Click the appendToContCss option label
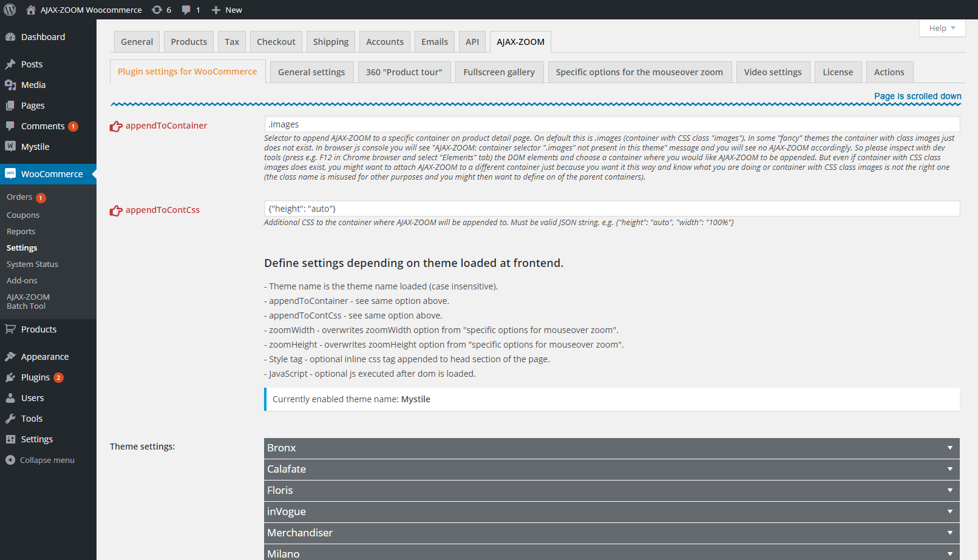978x560 pixels. (x=163, y=210)
